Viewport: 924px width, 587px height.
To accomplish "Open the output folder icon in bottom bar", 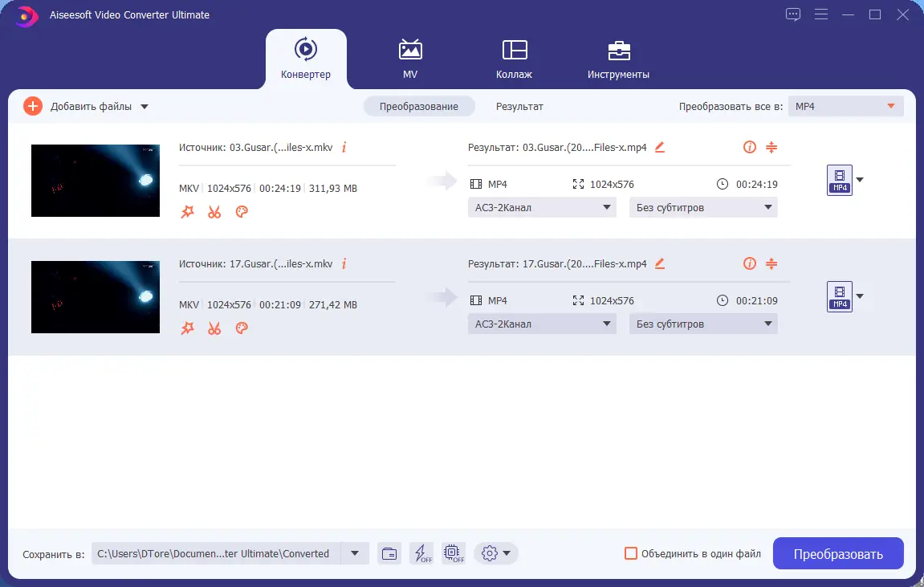I will [x=389, y=553].
